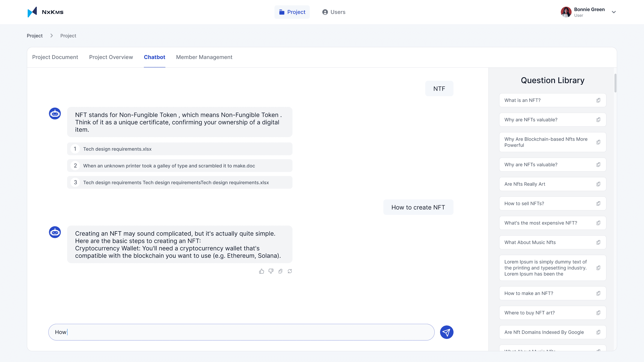
Task: Send message with the paper plane button
Action: (x=447, y=332)
